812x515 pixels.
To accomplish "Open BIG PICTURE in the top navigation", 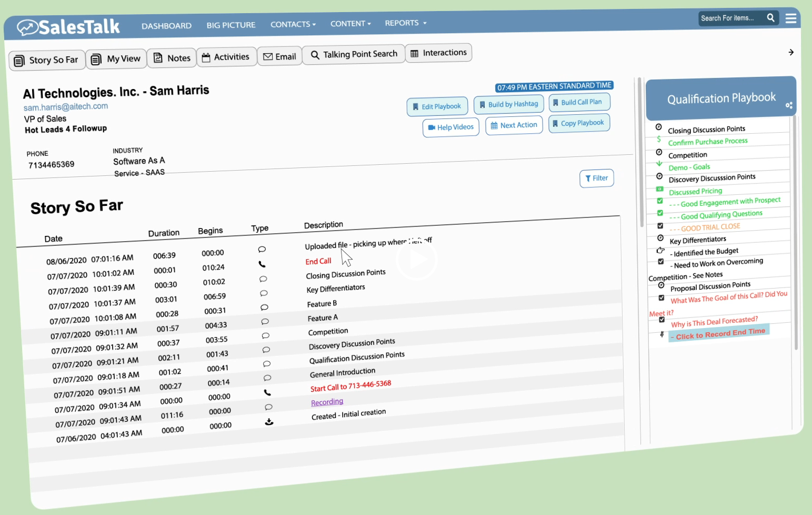I will tap(231, 25).
